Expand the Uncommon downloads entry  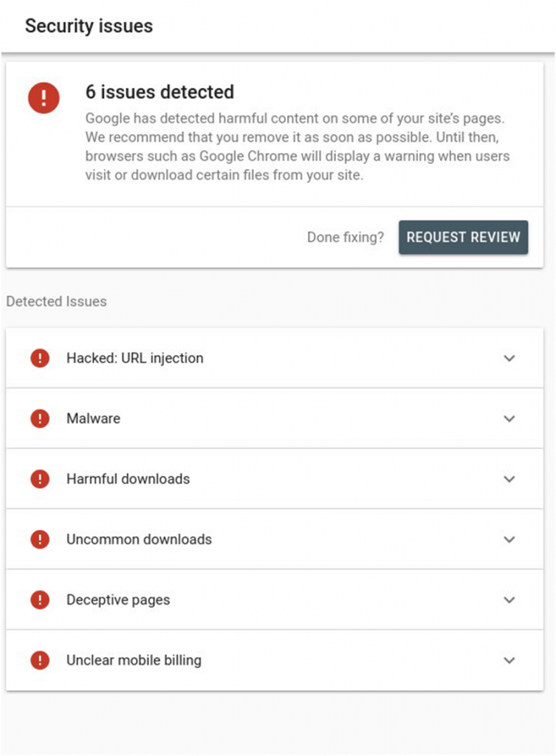point(509,539)
